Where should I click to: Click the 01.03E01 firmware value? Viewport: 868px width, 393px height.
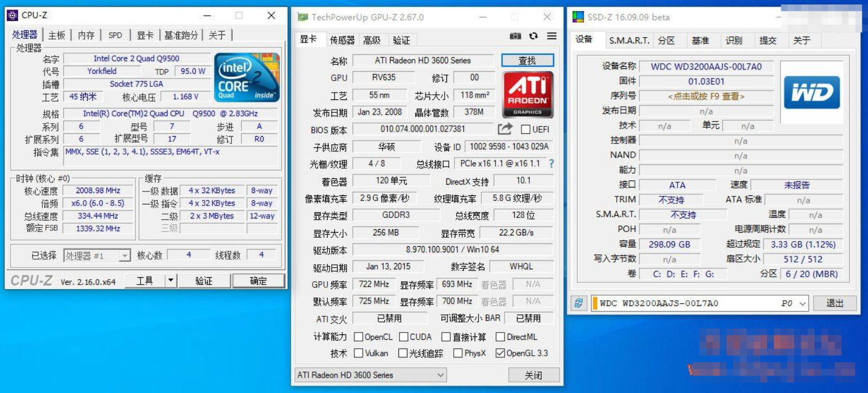tap(706, 81)
